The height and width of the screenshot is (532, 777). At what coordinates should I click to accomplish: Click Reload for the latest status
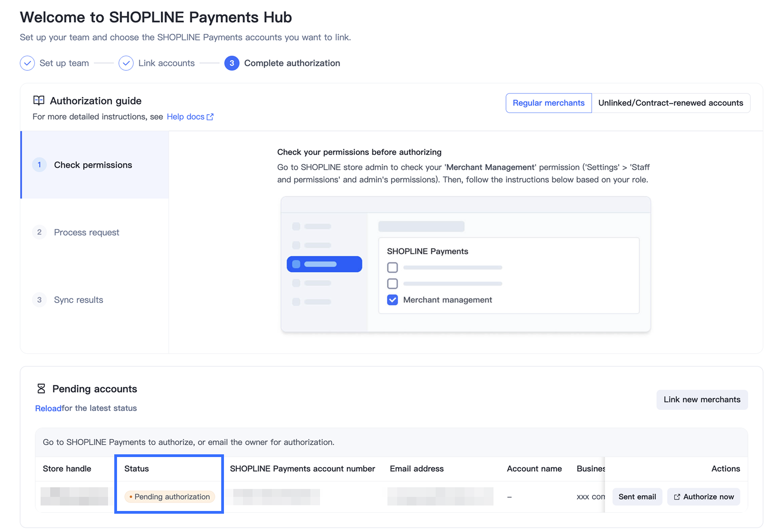pos(48,408)
